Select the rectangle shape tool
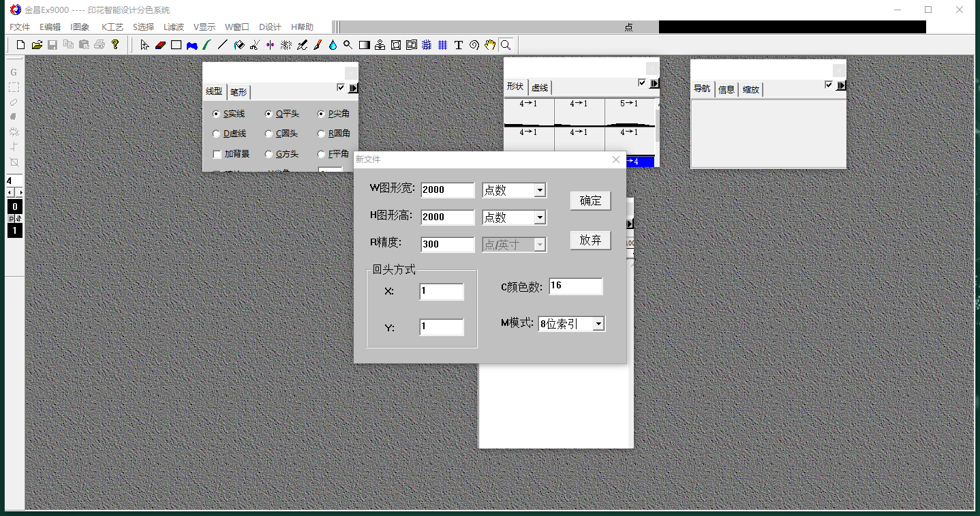The height and width of the screenshot is (516, 980). (x=176, y=45)
